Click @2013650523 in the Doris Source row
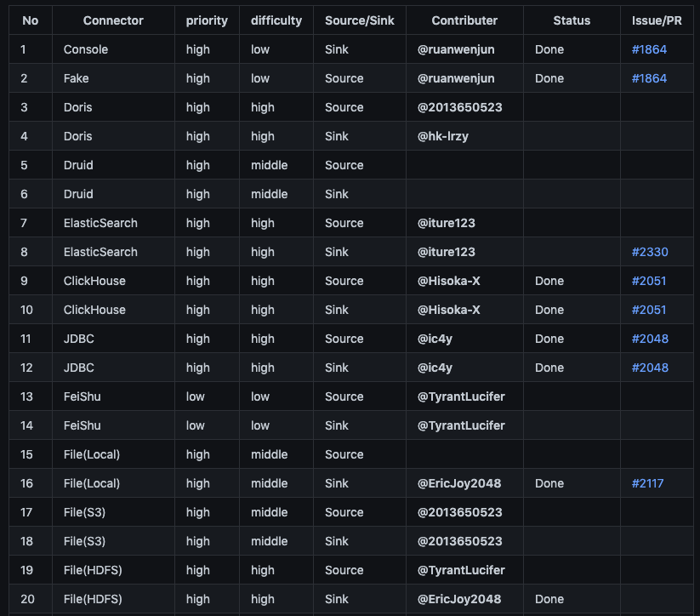This screenshot has height=616, width=700. [459, 107]
